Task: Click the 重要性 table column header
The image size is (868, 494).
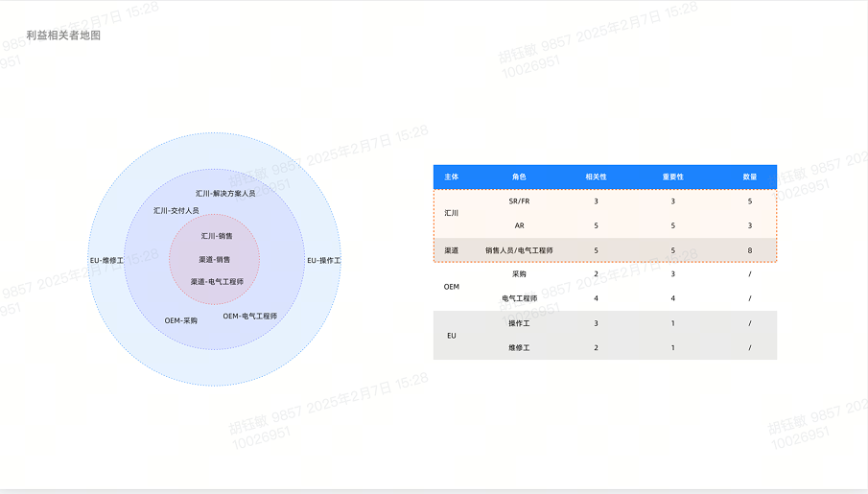Action: (x=672, y=176)
